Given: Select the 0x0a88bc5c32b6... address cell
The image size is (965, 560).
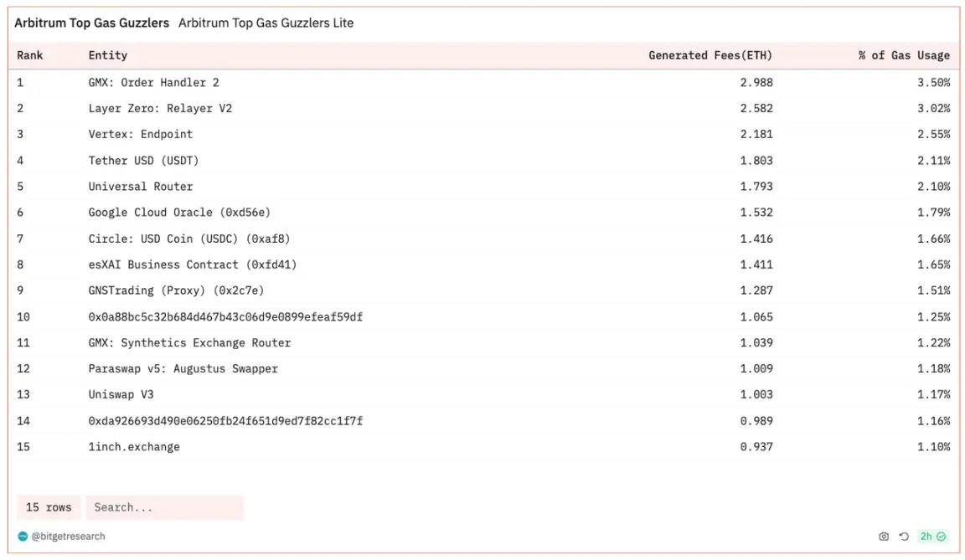Looking at the screenshot, I should click(225, 316).
